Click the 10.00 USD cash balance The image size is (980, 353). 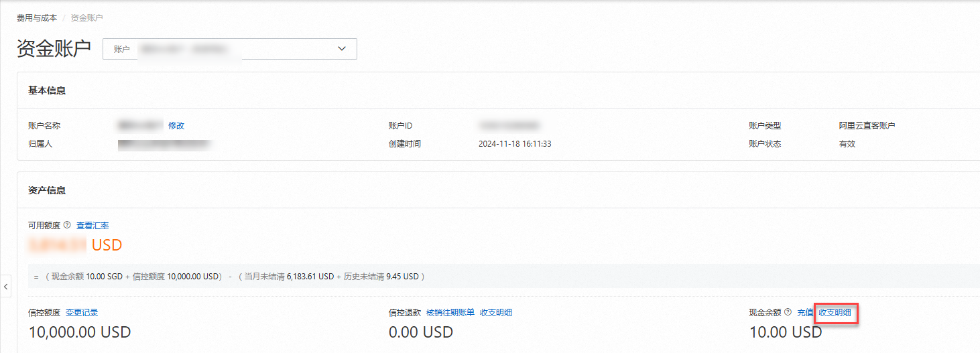point(786,332)
